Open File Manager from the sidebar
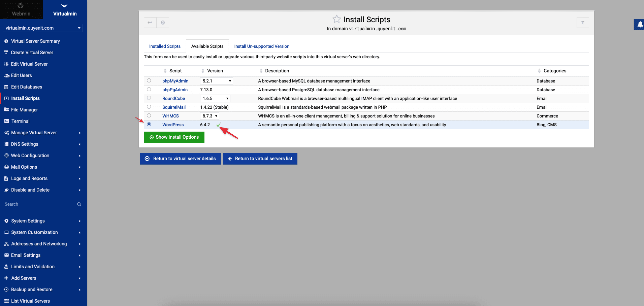 24,110
